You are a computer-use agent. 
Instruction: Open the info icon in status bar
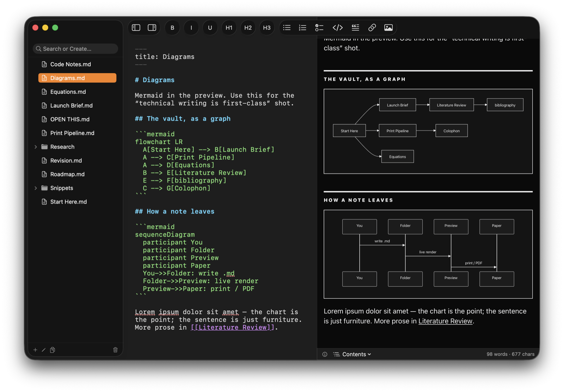pos(325,354)
